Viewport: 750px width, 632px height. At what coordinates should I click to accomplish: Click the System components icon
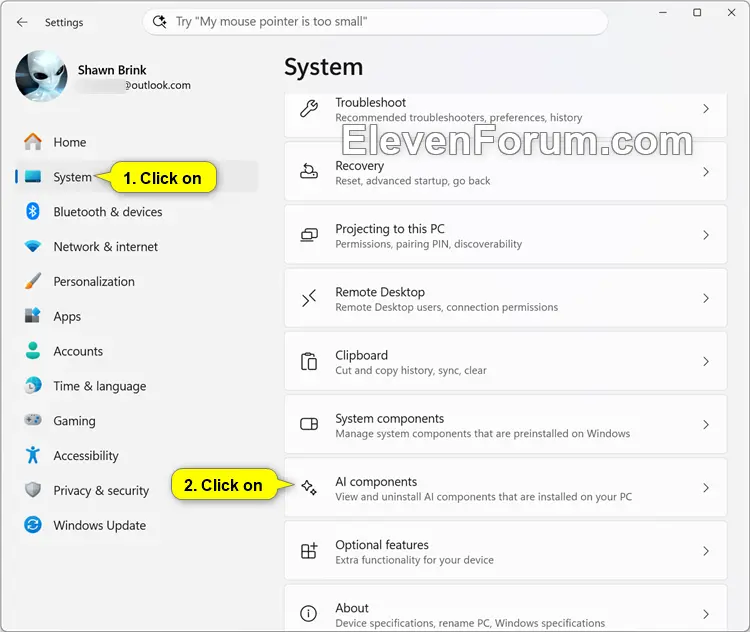(x=309, y=424)
